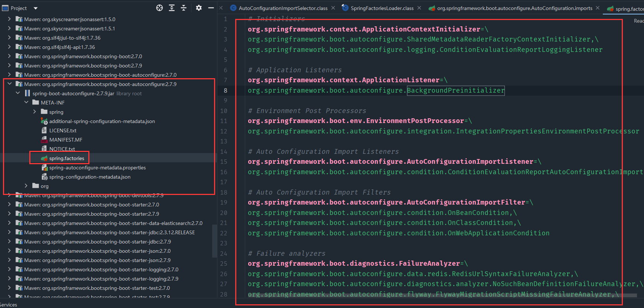This screenshot has height=308, width=644.
Task: Close the AutoConfigurationImportSelector.class tab
Action: [333, 8]
